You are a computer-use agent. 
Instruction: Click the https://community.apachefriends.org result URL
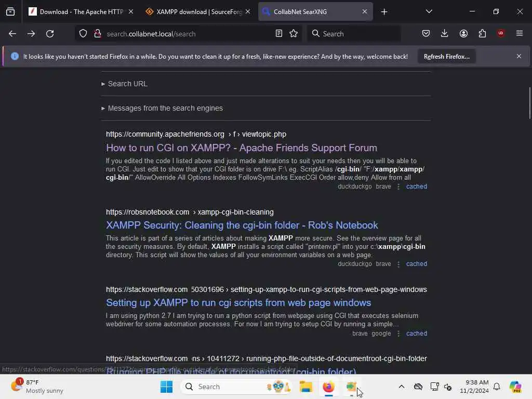coord(196,135)
